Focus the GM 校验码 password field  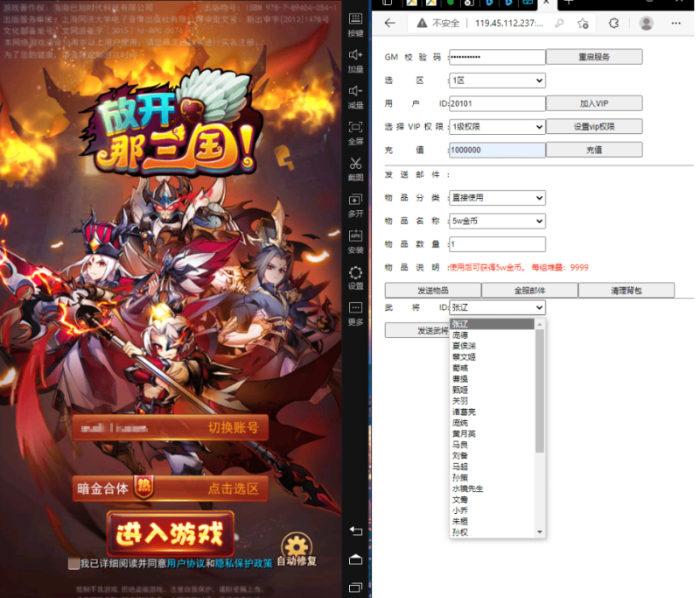pos(497,57)
